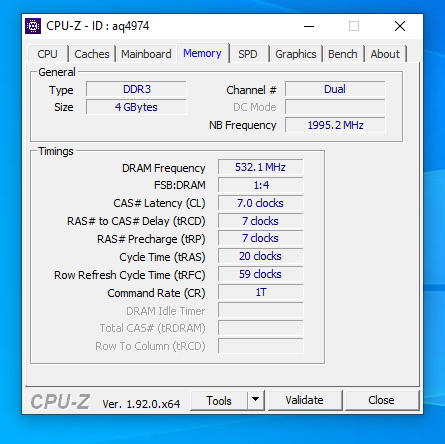Click the 1T Command Rate value
Image resolution: width=445 pixels, height=444 pixels.
(261, 292)
